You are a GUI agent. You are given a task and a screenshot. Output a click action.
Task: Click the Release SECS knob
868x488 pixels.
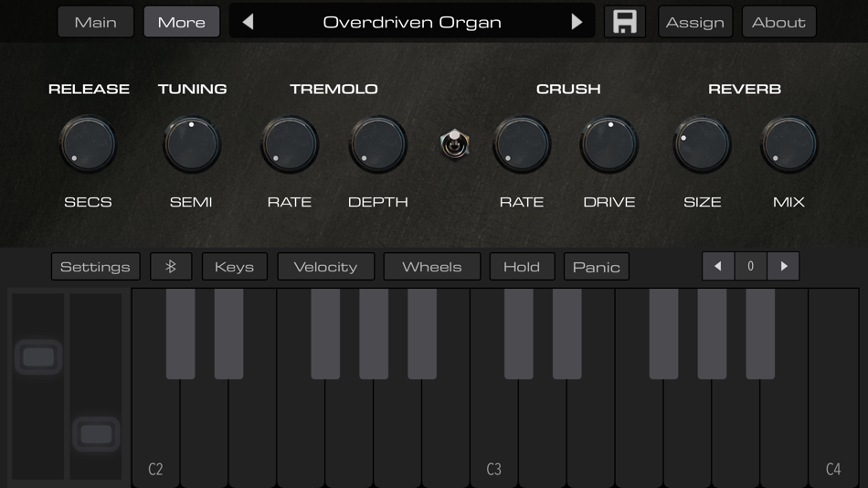[88, 144]
